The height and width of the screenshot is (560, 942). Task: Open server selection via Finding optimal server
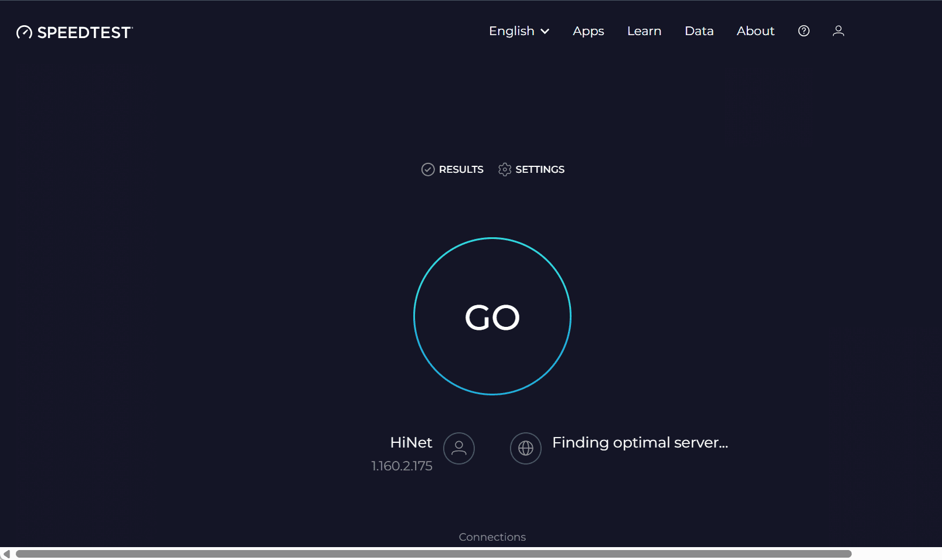pyautogui.click(x=639, y=443)
